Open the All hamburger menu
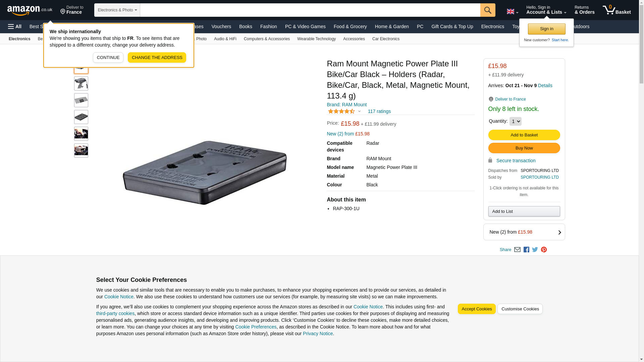The width and height of the screenshot is (644, 362). pyautogui.click(x=15, y=26)
